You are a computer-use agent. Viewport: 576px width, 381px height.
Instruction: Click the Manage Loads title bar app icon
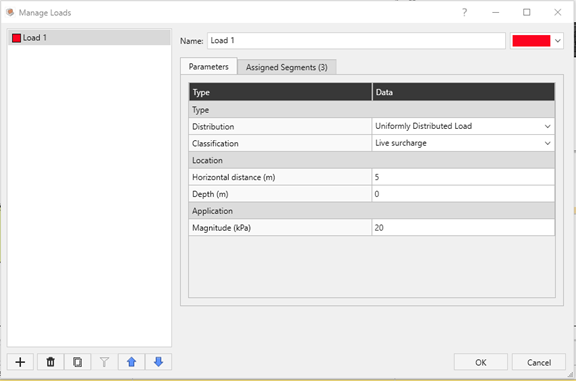pos(10,12)
